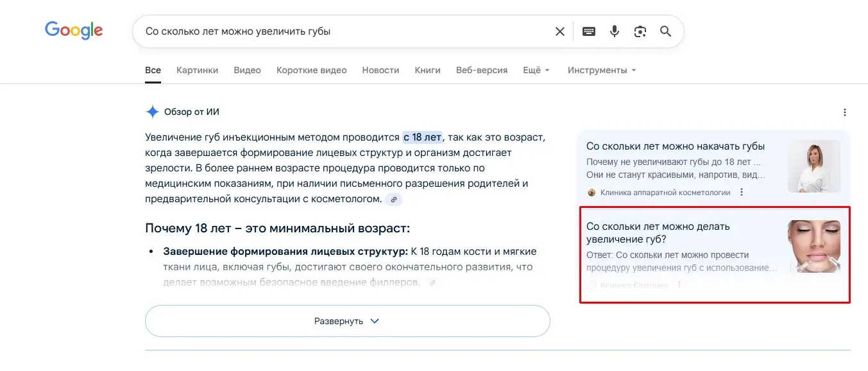Click the Google logo
The image size is (868, 371).
pos(73,31)
